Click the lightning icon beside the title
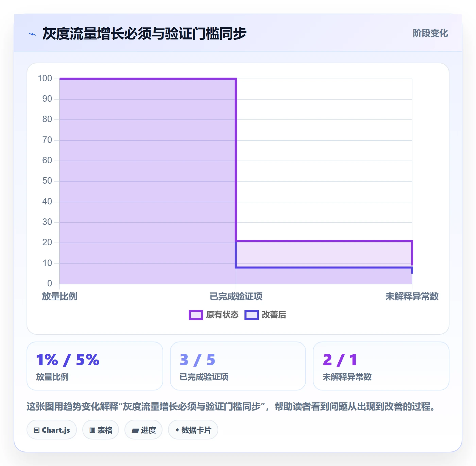 [32, 34]
